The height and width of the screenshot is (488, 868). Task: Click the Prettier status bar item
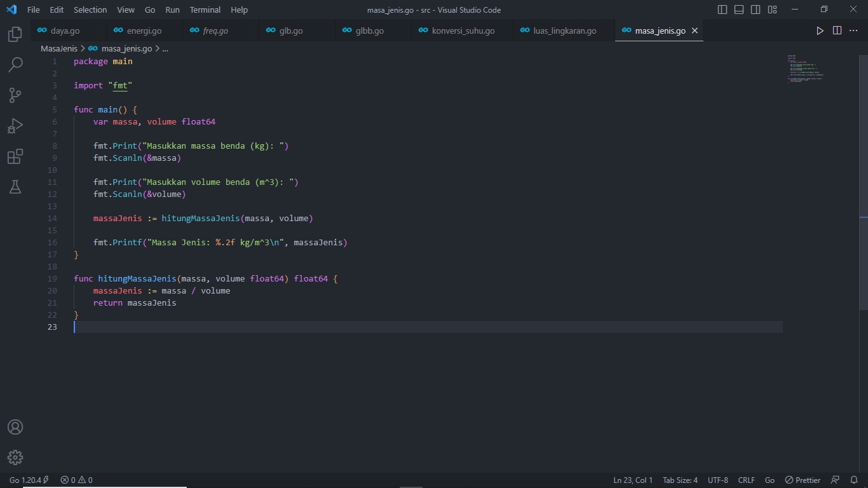(803, 480)
